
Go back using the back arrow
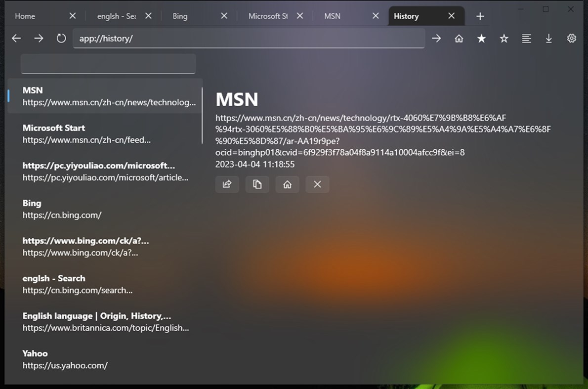click(x=16, y=38)
